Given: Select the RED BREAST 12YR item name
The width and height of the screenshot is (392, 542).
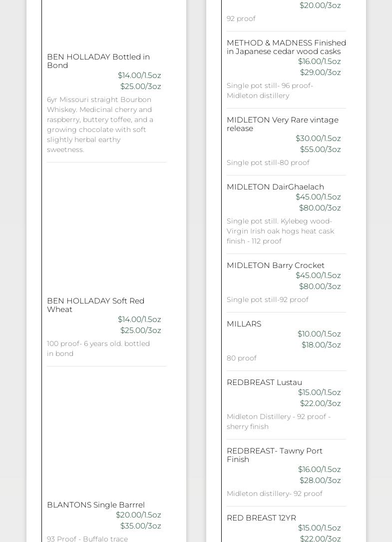Looking at the screenshot, I should click(261, 518).
